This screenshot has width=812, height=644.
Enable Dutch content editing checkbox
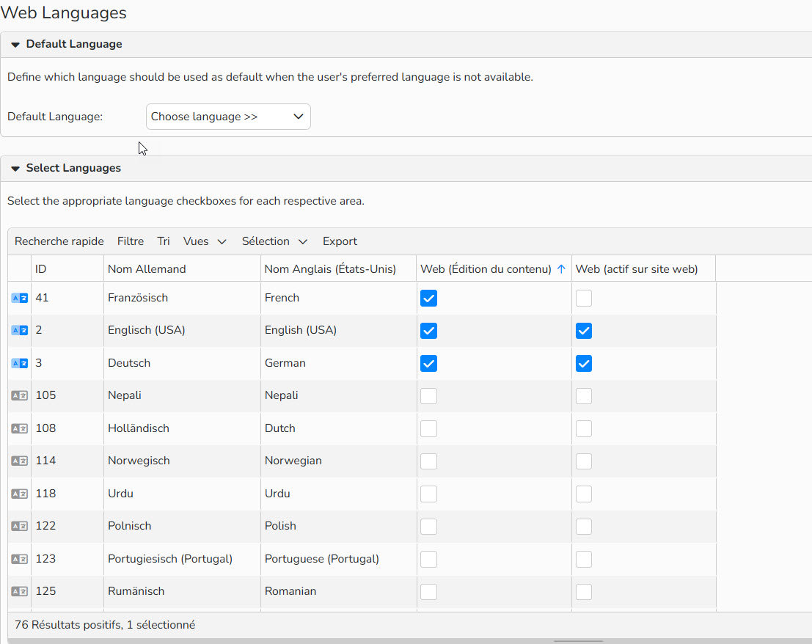point(429,428)
